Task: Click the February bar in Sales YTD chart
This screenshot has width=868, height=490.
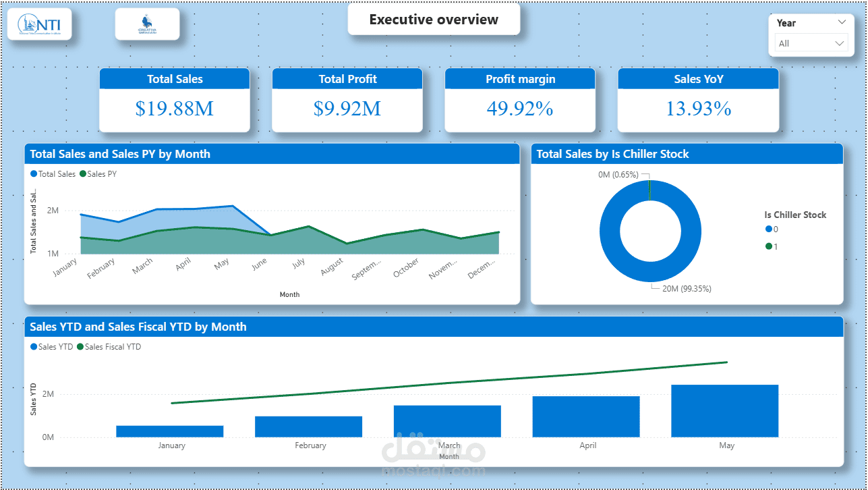Action: coord(308,427)
